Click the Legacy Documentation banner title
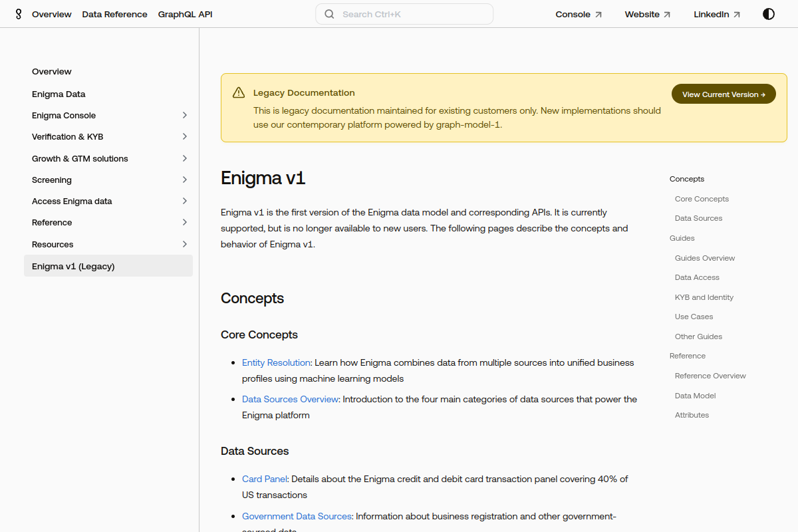 click(304, 92)
